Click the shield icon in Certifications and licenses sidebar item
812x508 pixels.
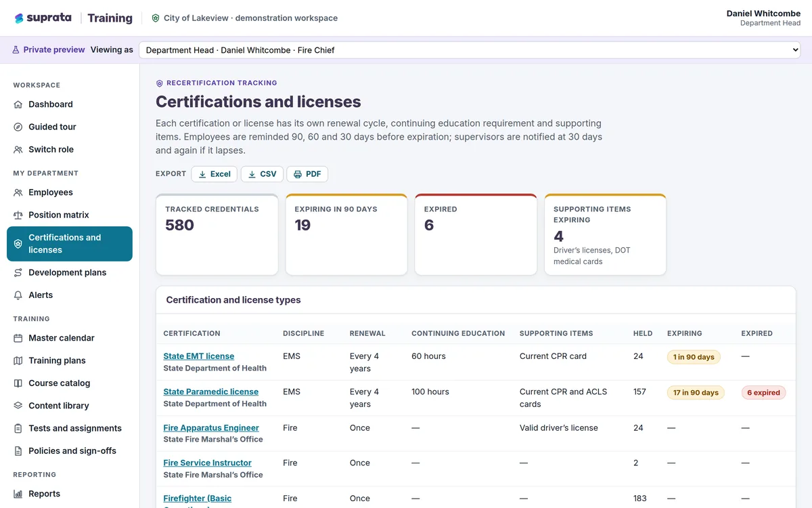point(18,244)
